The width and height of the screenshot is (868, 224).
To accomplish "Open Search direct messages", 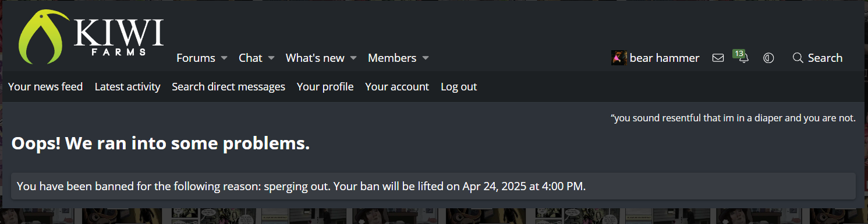I will (228, 87).
